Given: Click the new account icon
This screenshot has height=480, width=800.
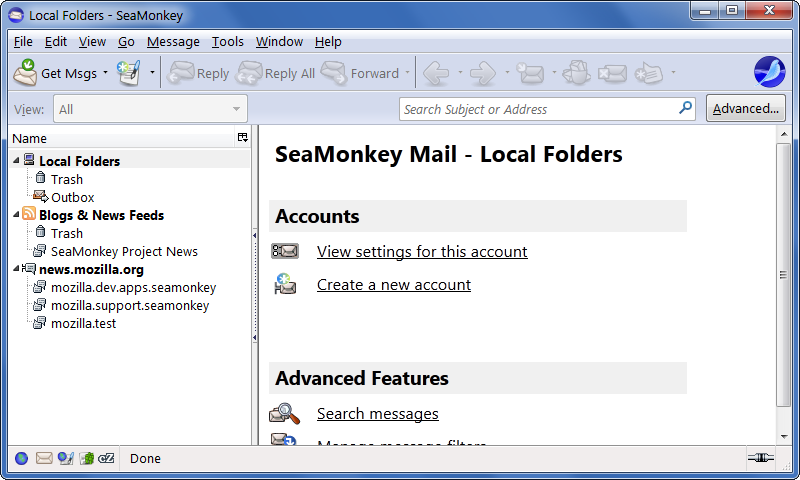Looking at the screenshot, I should coord(285,284).
